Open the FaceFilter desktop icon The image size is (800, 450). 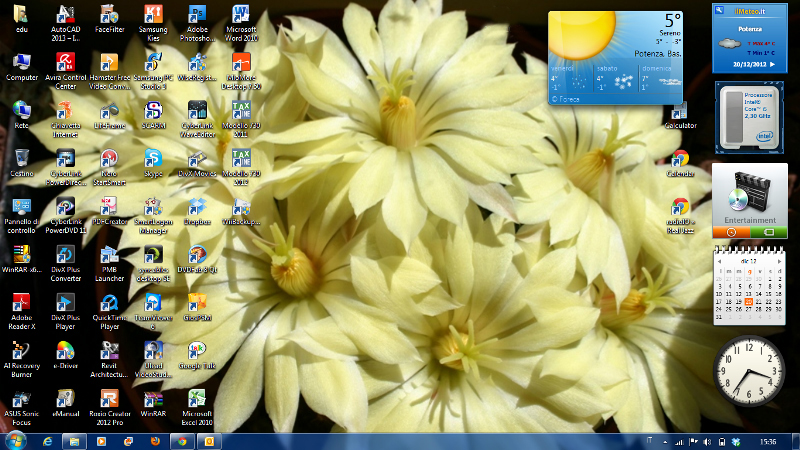point(109,19)
